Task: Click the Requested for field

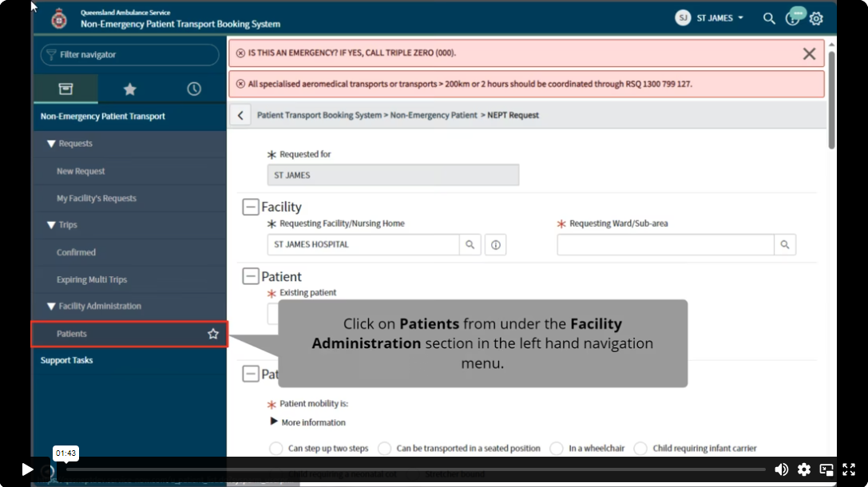Action: click(x=393, y=175)
